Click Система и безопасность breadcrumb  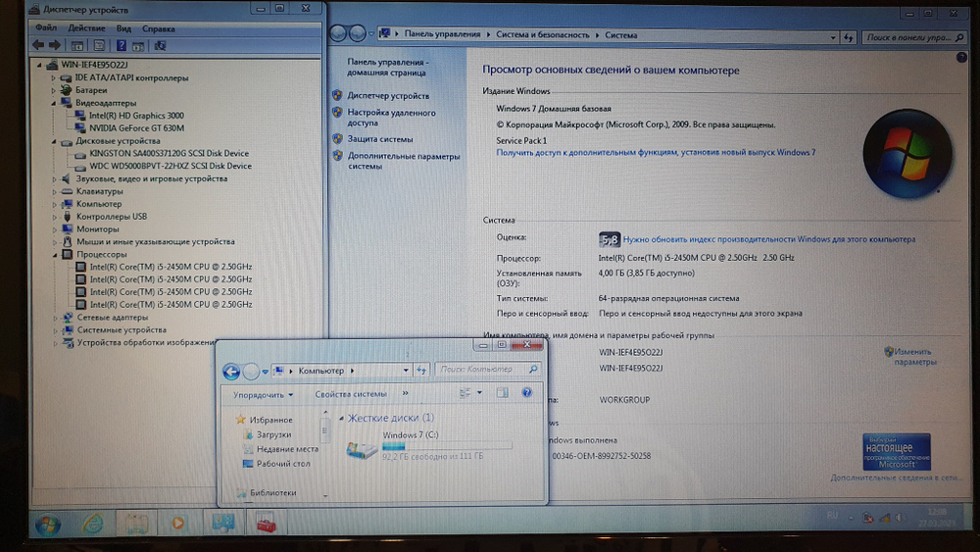click(x=543, y=35)
